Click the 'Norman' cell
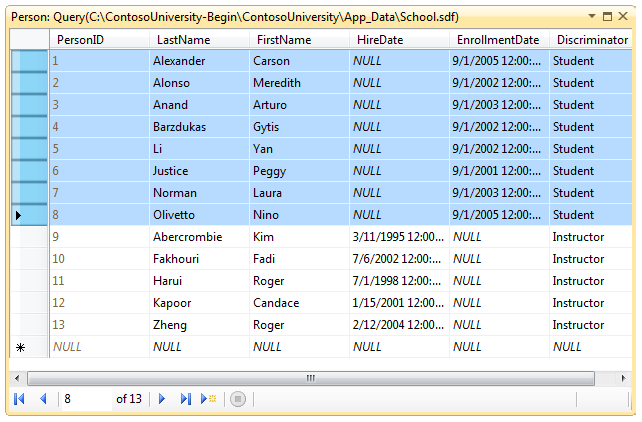The image size is (642, 422). [x=199, y=193]
